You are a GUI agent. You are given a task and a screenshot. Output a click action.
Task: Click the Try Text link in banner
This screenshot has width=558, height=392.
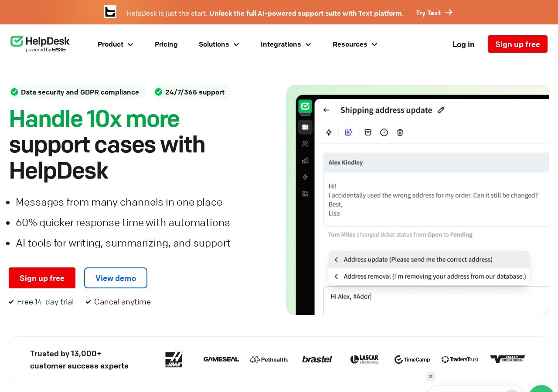(x=434, y=13)
